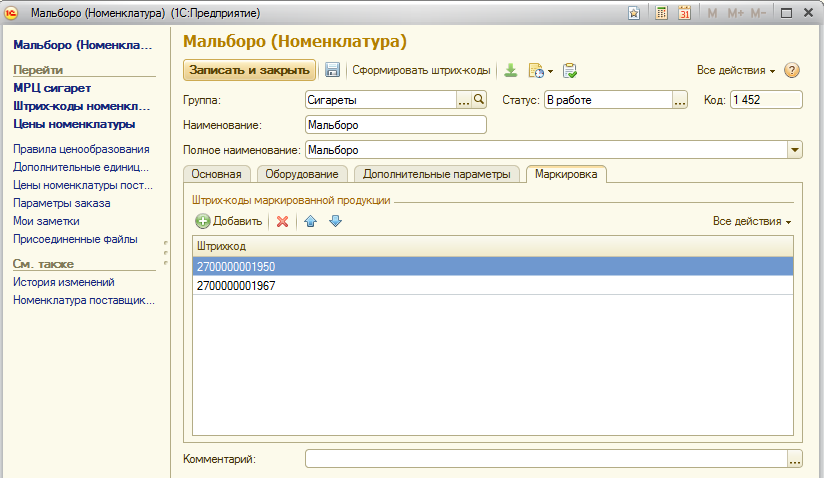This screenshot has height=478, width=824.
Task: Click the Код field with 1 452
Action: (766, 100)
